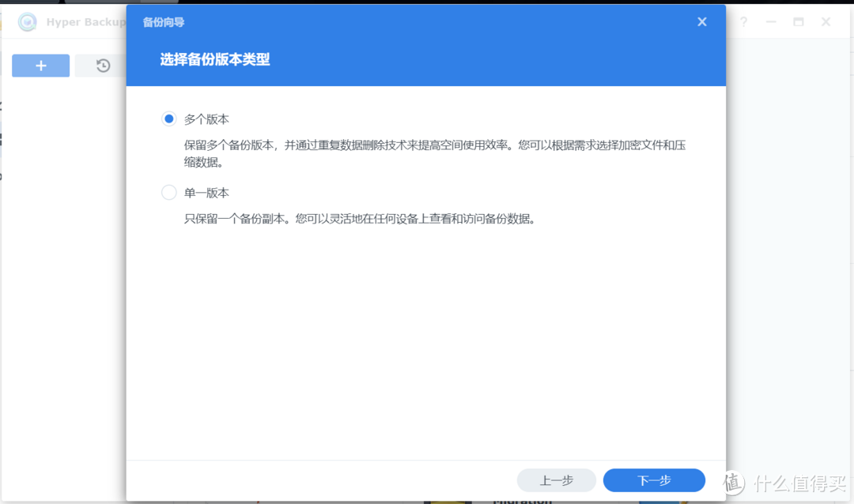This screenshot has width=854, height=504.
Task: Click the maximize icon beside the help icon
Action: (x=799, y=22)
